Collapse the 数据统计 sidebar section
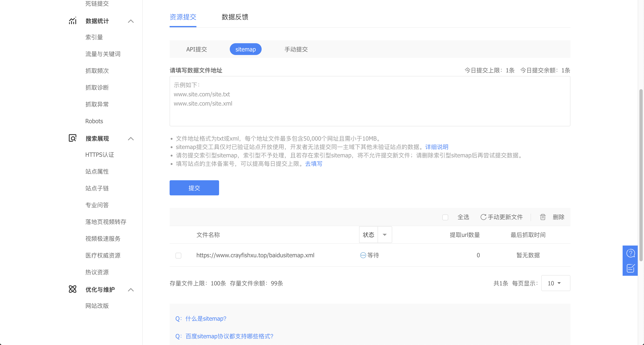This screenshot has width=644, height=345. [131, 21]
